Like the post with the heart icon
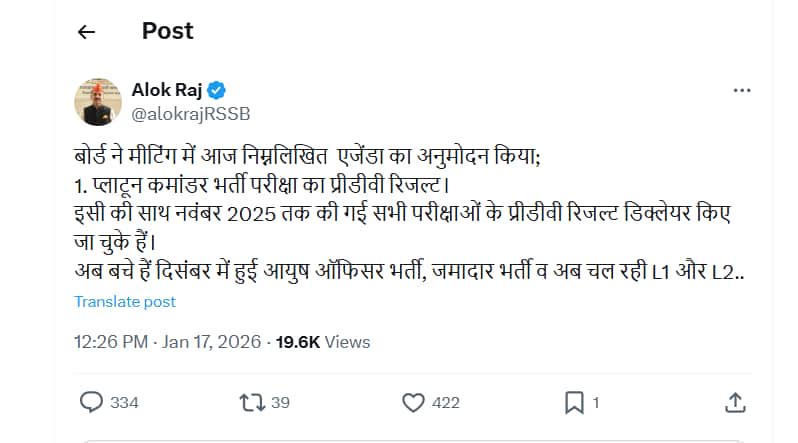The height and width of the screenshot is (443, 798). point(414,402)
